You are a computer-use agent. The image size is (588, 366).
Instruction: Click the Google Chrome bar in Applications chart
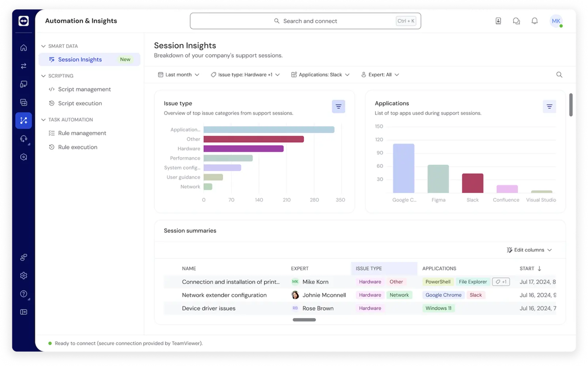pyautogui.click(x=404, y=168)
